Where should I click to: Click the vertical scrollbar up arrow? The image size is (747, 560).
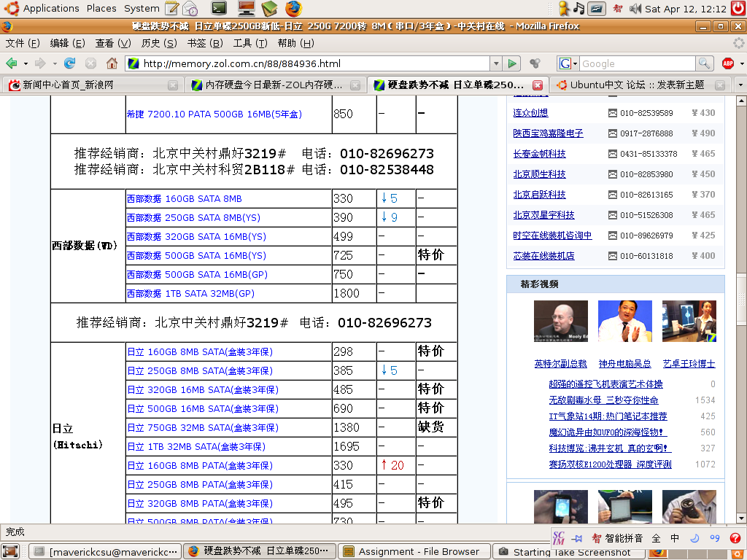[741, 101]
